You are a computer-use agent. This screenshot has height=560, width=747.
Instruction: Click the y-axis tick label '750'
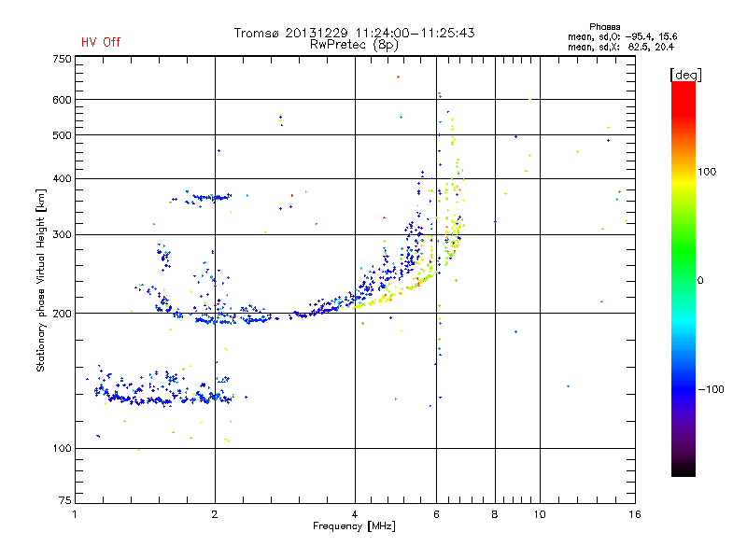pos(63,59)
